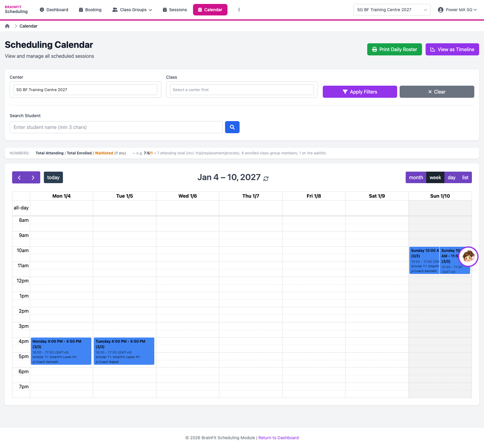Image resolution: width=484 pixels, height=448 pixels.
Task: Click the Sat 1/9 column header
Action: (x=377, y=196)
